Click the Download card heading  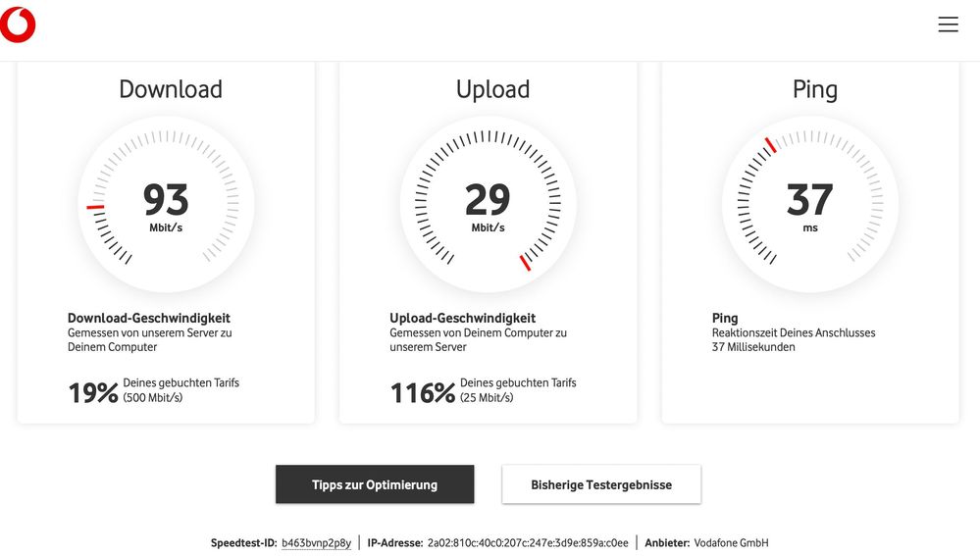coord(171,89)
